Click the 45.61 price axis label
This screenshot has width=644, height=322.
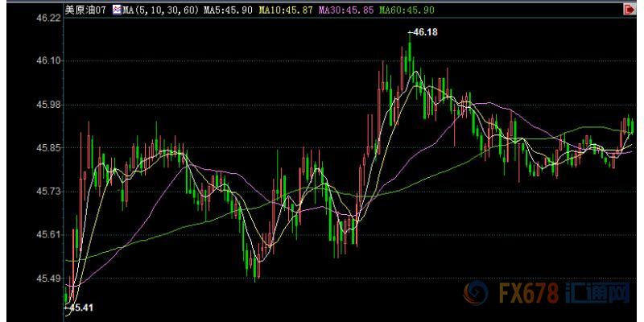27,234
